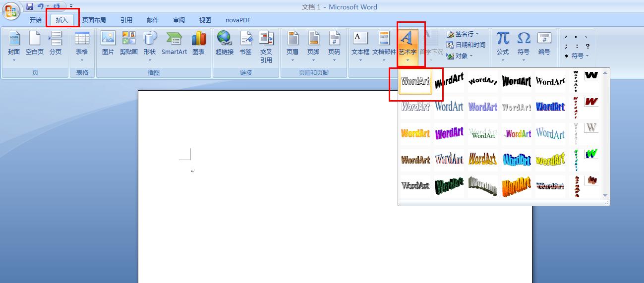This screenshot has height=283, width=644.
Task: Pick the green W icon WordArt style
Action: click(591, 154)
